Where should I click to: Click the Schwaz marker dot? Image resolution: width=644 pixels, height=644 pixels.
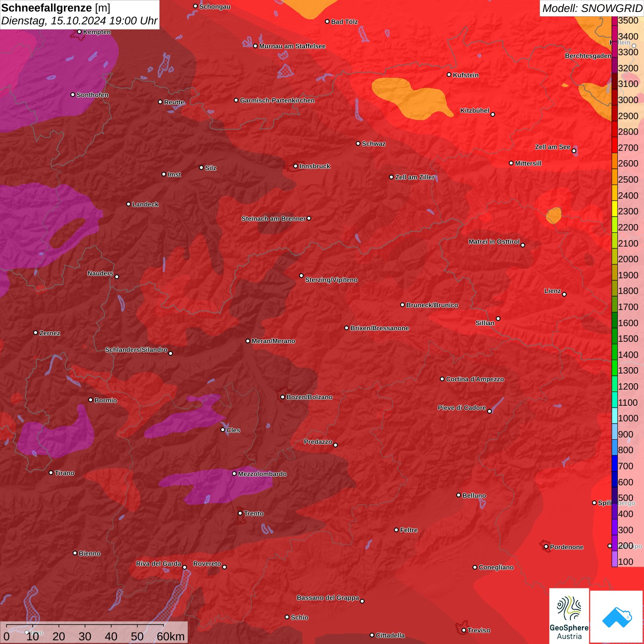coord(358,144)
